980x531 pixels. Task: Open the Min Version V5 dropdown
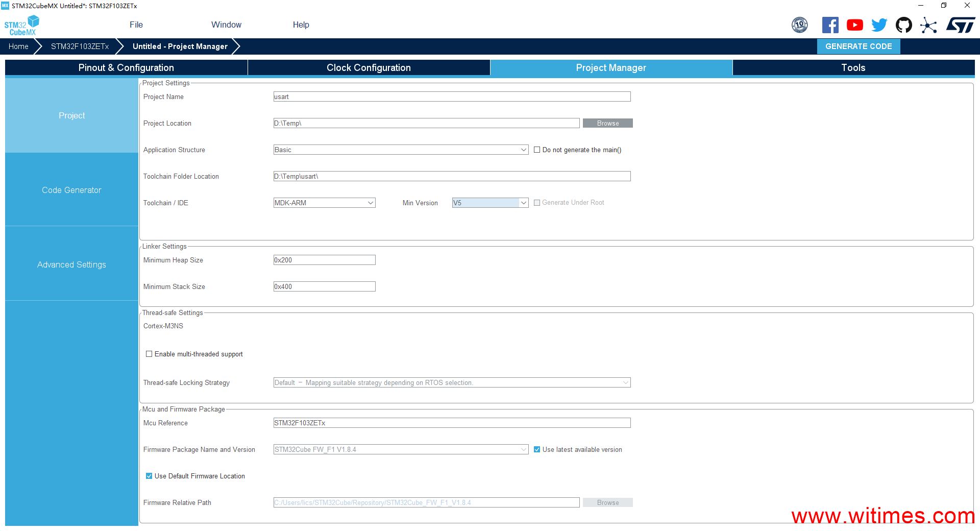490,203
